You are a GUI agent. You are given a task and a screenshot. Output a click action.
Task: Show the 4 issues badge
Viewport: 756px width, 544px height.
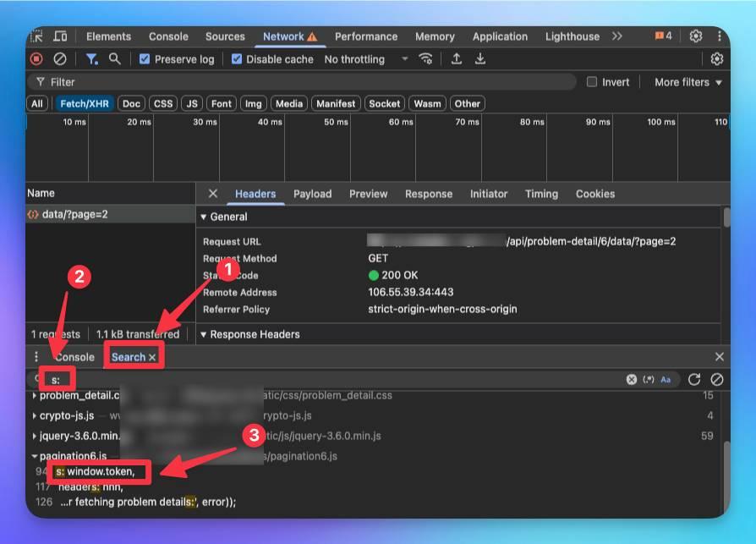point(664,36)
